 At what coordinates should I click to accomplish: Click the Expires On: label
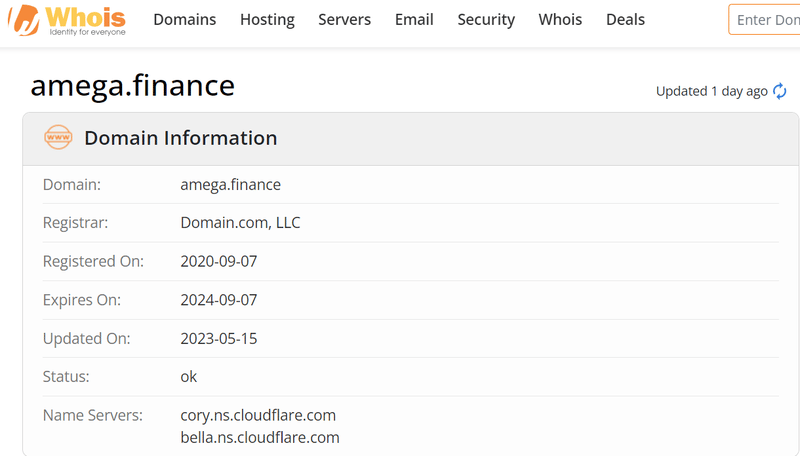coord(82,300)
